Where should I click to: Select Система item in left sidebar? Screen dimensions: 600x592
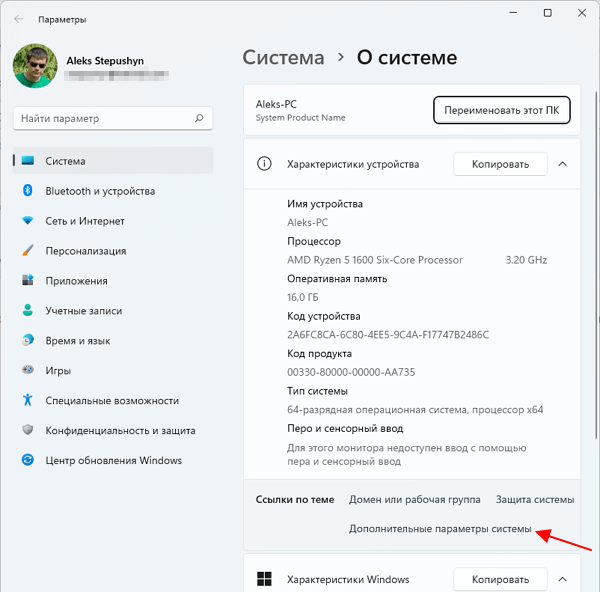tap(113, 161)
